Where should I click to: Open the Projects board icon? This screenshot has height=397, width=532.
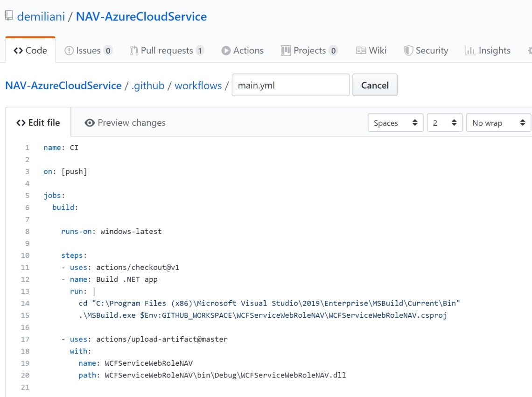(x=286, y=50)
